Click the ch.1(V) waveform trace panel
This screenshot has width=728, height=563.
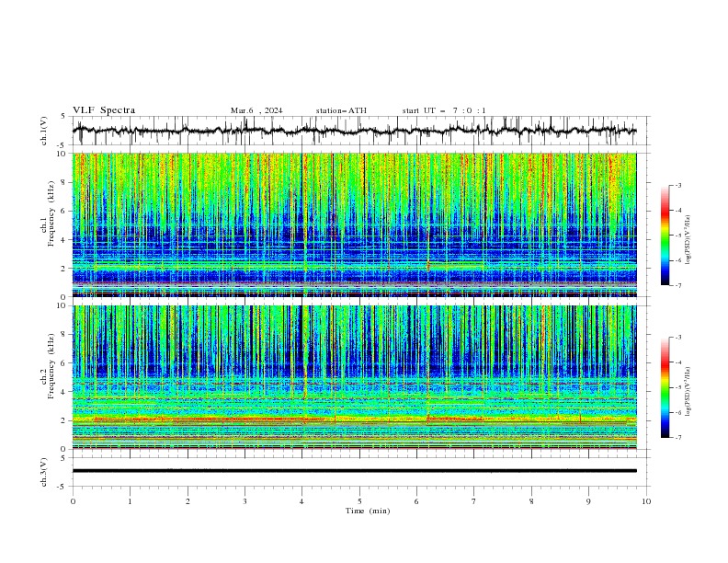tap(361, 131)
